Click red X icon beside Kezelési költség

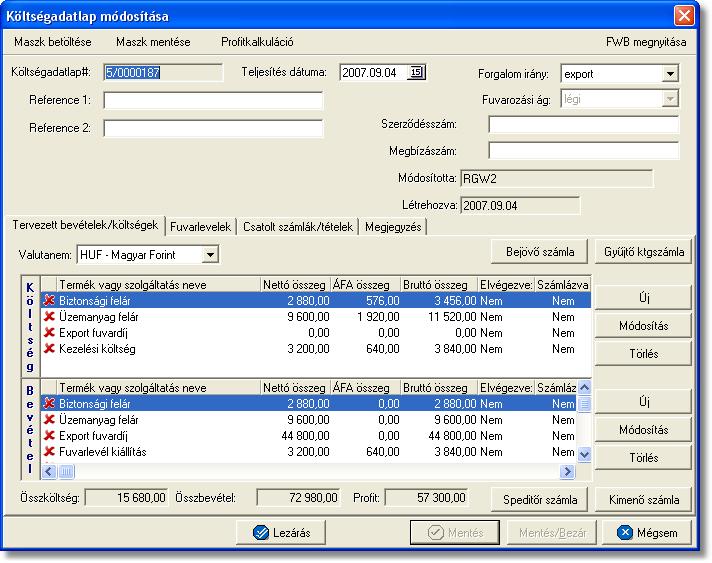pyautogui.click(x=49, y=349)
